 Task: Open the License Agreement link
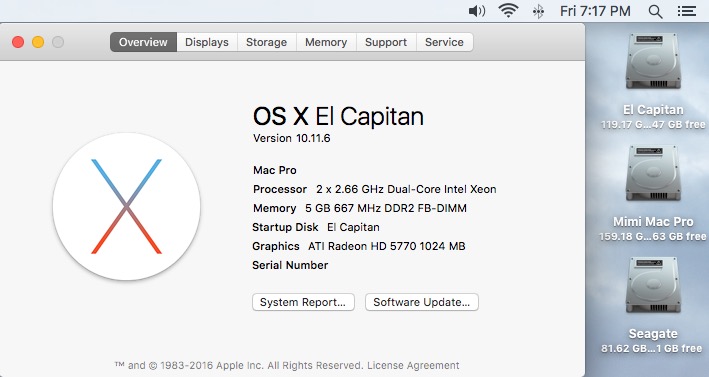(x=413, y=365)
